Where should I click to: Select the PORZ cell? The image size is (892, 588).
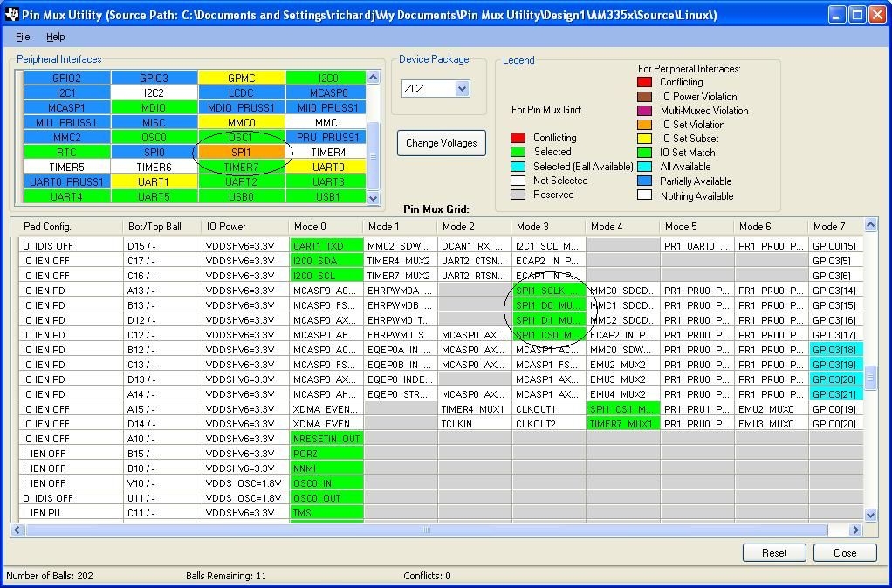326,454
